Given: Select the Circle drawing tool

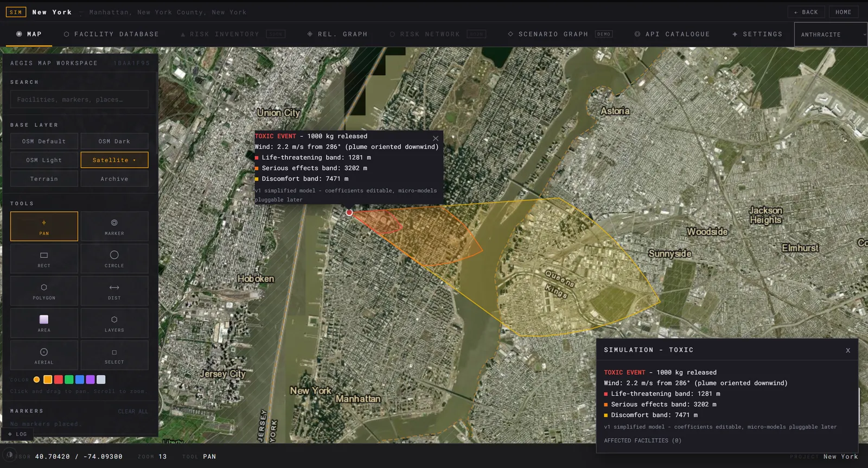Looking at the screenshot, I should click(114, 258).
